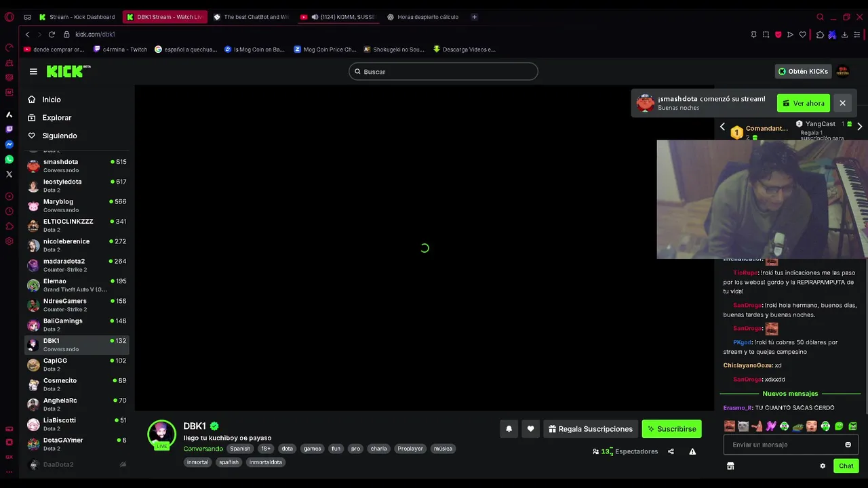Image resolution: width=868 pixels, height=488 pixels.
Task: Insert the white cat emote
Action: (x=743, y=426)
